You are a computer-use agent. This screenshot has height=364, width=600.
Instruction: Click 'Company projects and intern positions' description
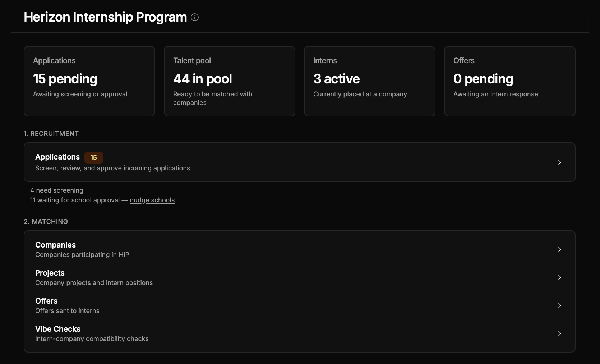(94, 283)
